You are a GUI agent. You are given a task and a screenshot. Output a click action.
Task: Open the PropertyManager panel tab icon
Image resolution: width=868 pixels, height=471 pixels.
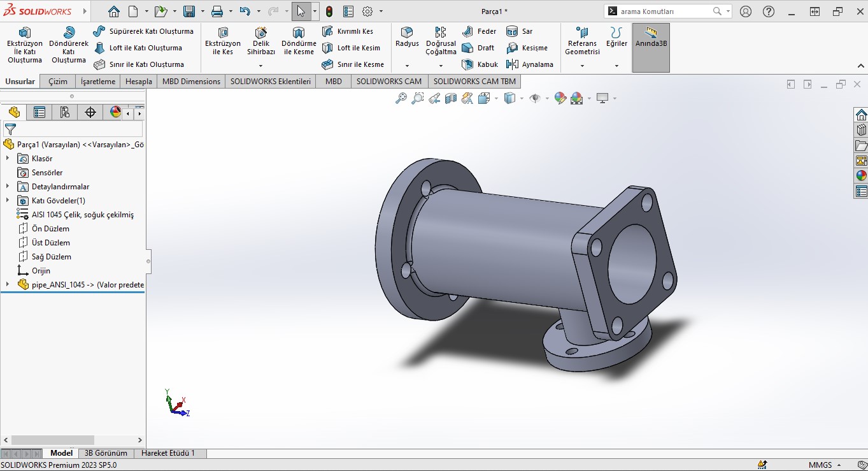coord(39,112)
